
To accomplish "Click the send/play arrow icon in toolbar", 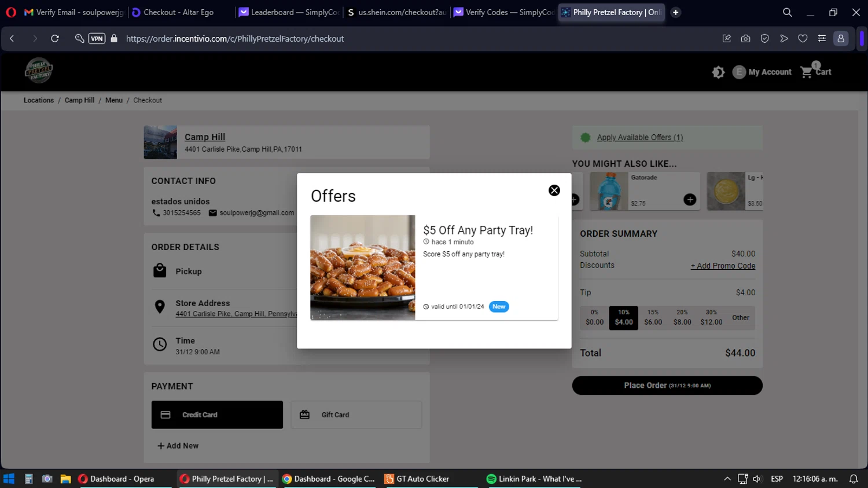I will (x=784, y=39).
